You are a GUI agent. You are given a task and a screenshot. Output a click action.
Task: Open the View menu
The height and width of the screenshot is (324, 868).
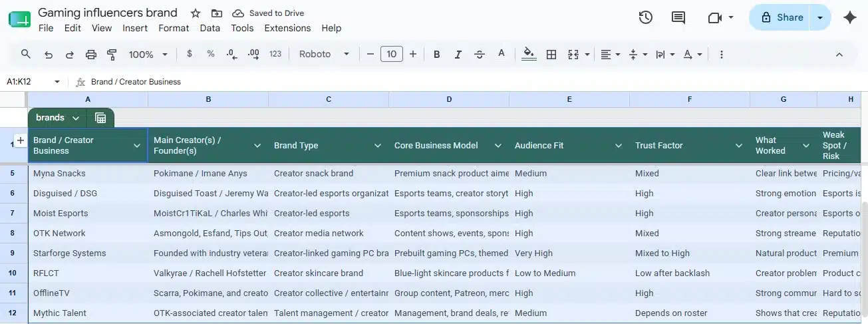pos(102,28)
